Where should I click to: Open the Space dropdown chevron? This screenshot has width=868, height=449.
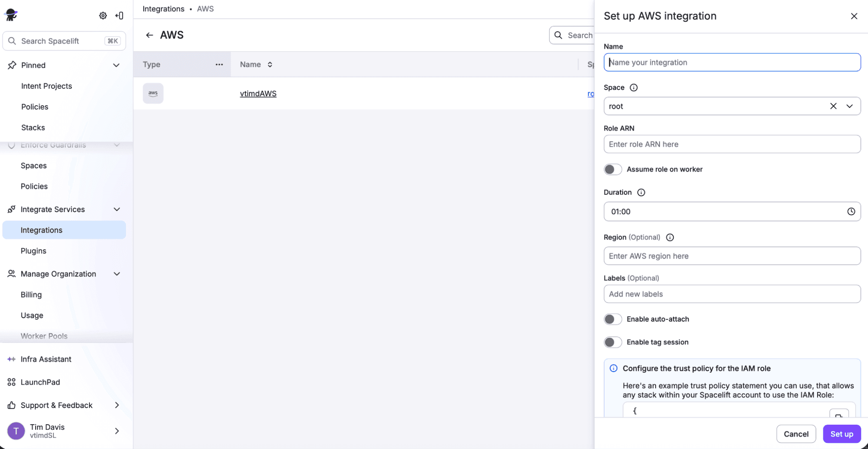point(849,106)
